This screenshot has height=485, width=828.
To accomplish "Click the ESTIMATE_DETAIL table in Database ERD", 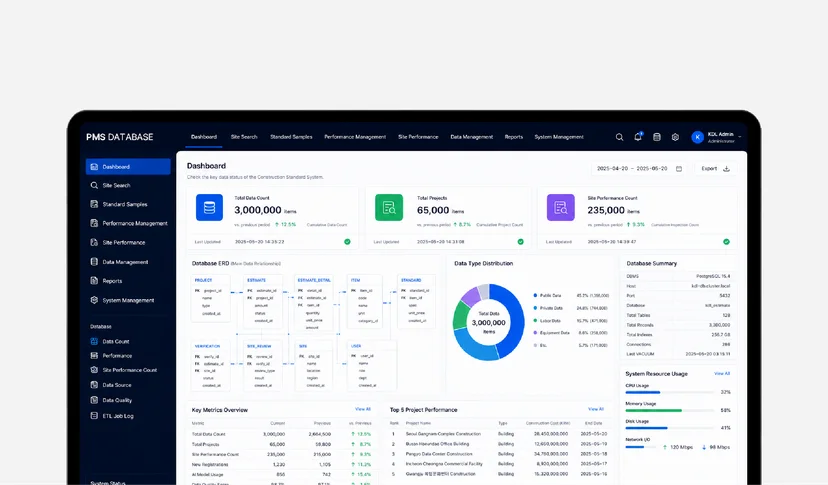I will 314,303.
